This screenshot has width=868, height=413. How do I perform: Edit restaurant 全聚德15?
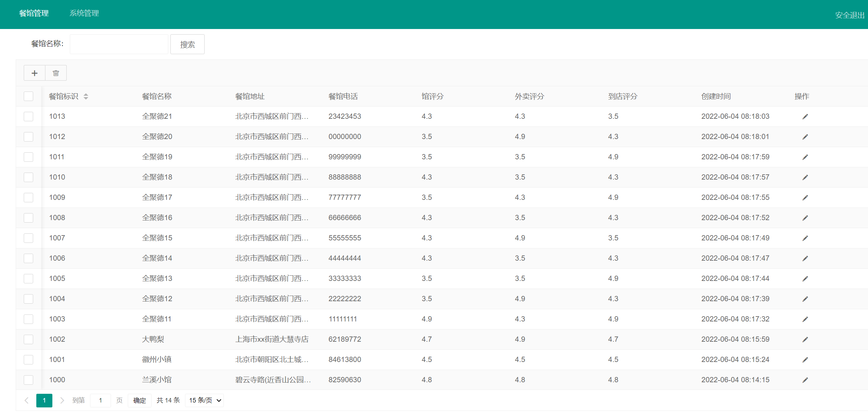[x=805, y=238]
